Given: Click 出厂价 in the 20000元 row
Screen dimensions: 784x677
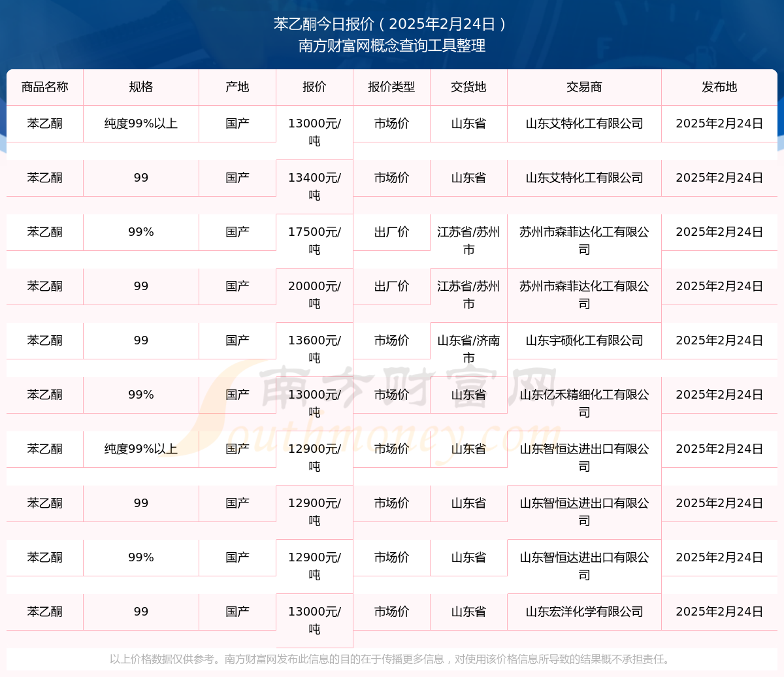Looking at the screenshot, I should click(x=391, y=286).
